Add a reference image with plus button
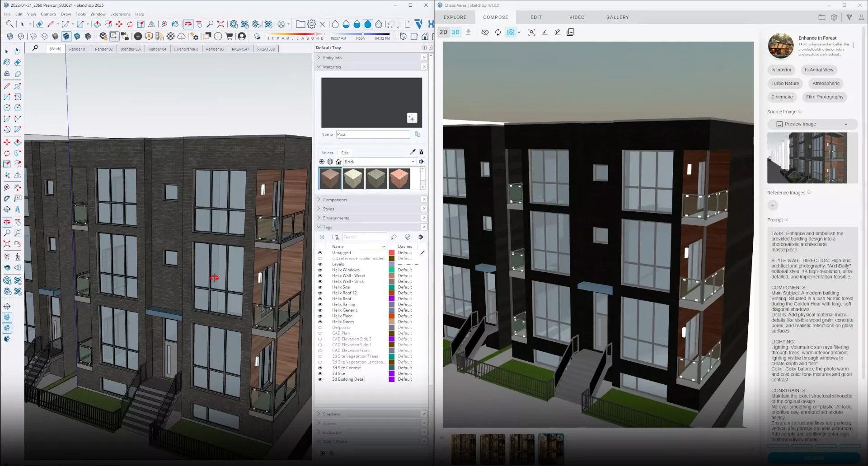 click(773, 205)
